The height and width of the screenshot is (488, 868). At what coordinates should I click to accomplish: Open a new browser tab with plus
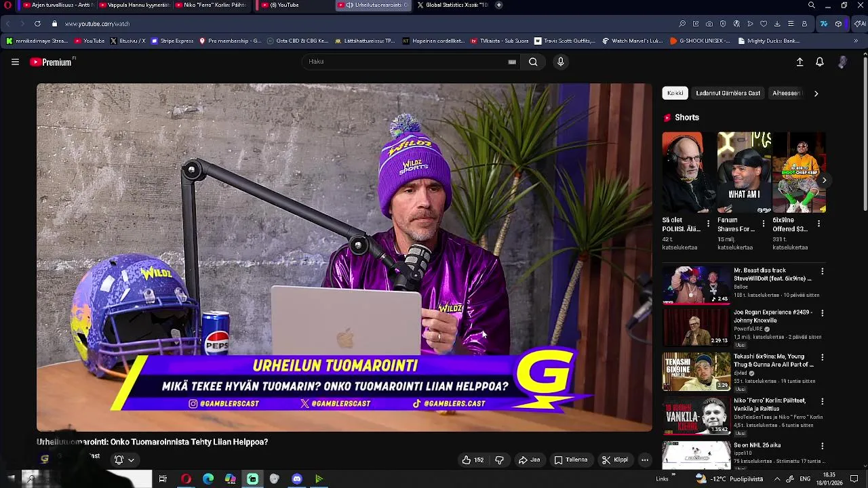click(498, 5)
